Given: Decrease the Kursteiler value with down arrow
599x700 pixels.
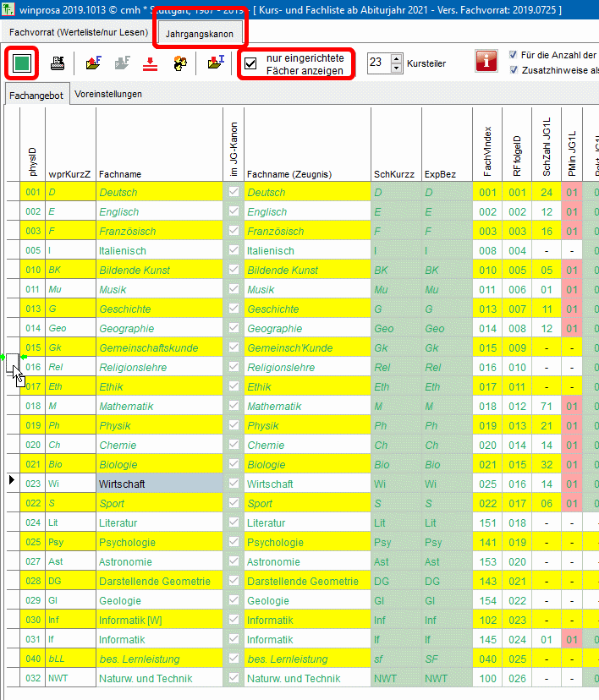Looking at the screenshot, I should click(396, 68).
